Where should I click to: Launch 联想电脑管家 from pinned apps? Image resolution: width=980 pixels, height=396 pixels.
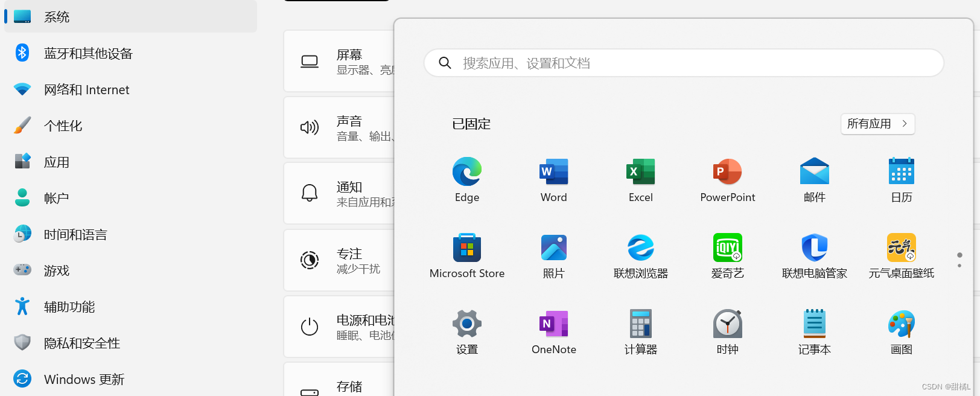coord(815,255)
